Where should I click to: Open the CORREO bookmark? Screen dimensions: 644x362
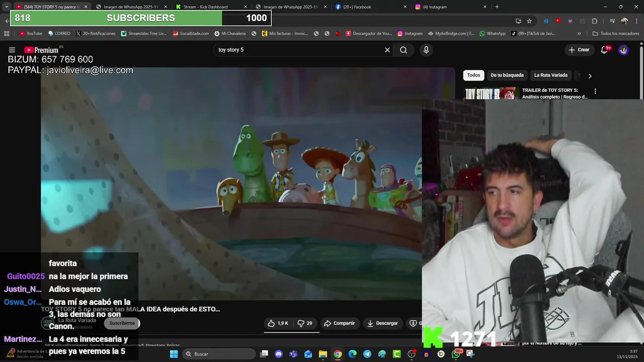click(59, 34)
